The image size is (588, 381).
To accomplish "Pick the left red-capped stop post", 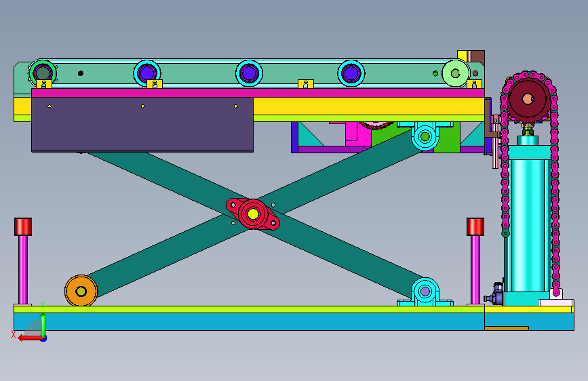I will (23, 262).
